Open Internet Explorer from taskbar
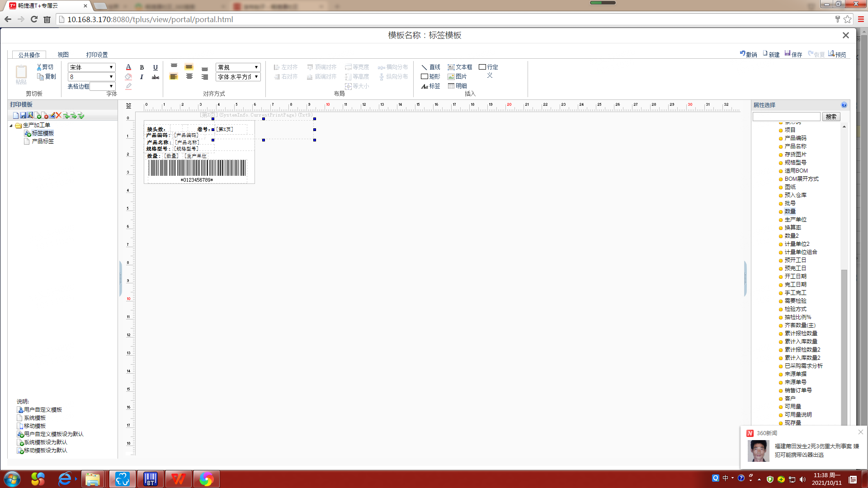868x488 pixels. [66, 479]
